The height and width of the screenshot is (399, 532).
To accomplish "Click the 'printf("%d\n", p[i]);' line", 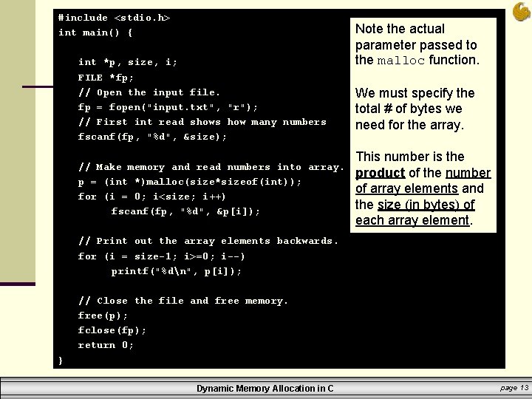I will click(177, 271).
